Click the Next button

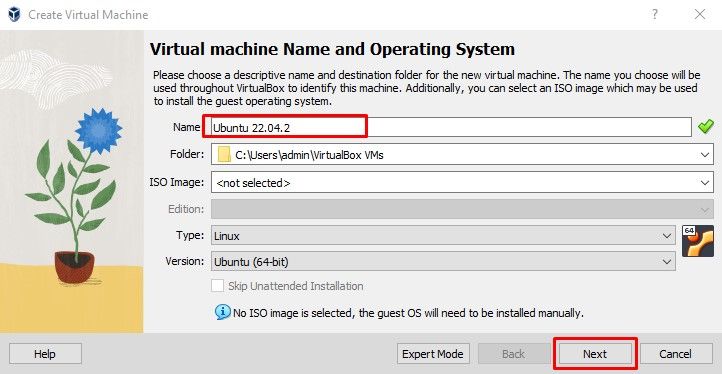click(x=595, y=354)
